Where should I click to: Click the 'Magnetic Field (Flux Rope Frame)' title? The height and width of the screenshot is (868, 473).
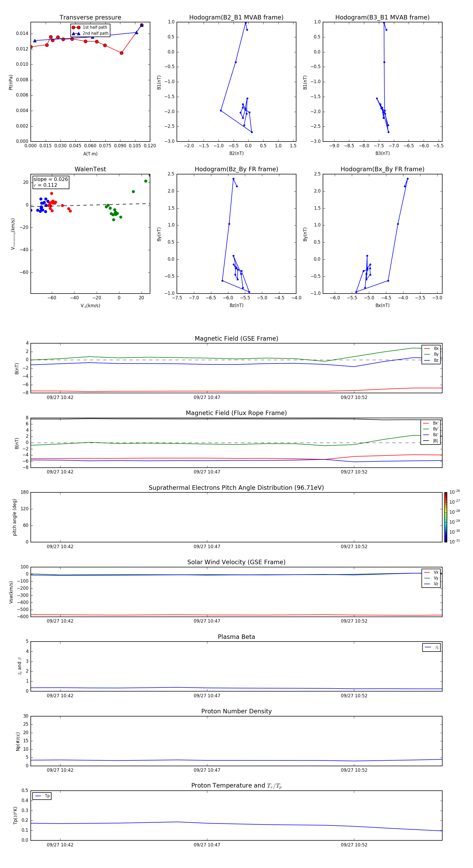(236, 413)
